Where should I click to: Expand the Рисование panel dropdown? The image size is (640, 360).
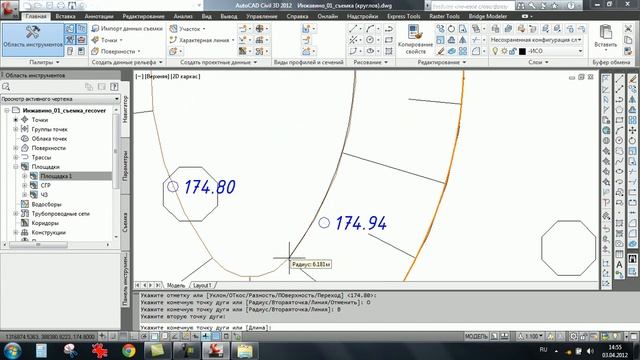(x=371, y=62)
